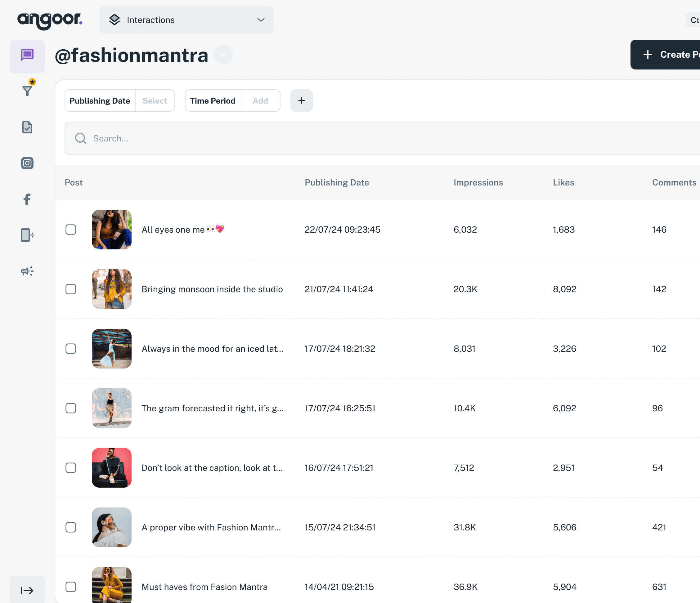This screenshot has height=603, width=700.
Task: Open the iced latte post thumbnail
Action: point(111,349)
